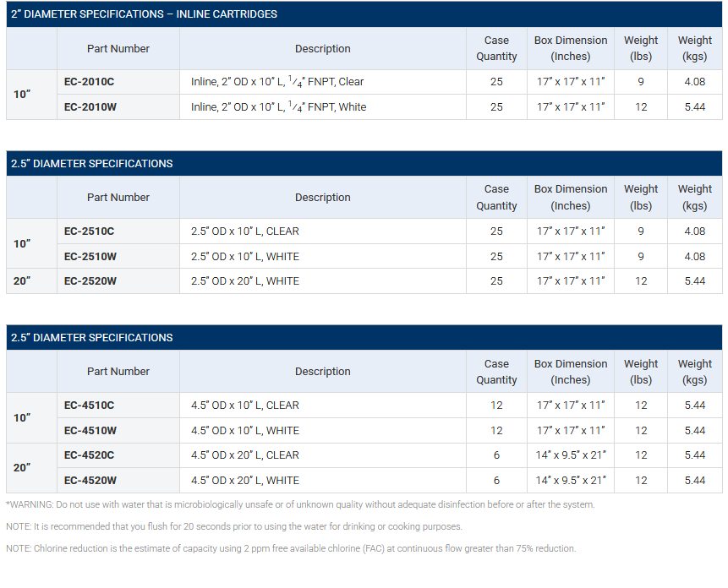This screenshot has width=728, height=588.
Task: Click the 4.5" OD x 20" L WHITE description
Action: tap(245, 481)
